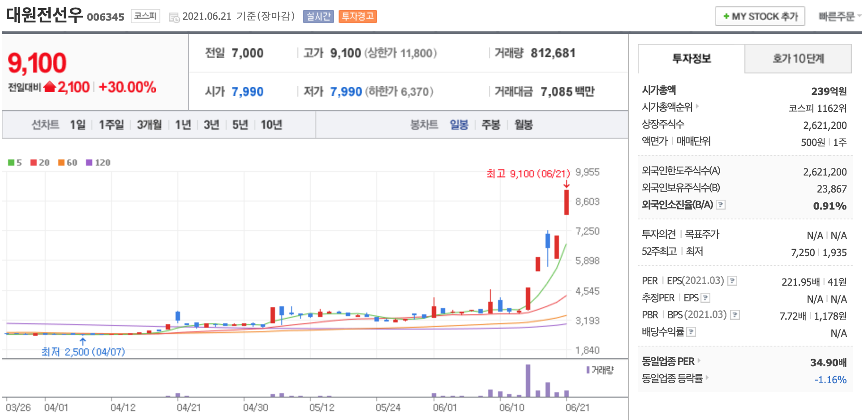Click the 최저 2,500 (04/07) chart marker
The width and height of the screenshot is (868, 420).
click(83, 352)
